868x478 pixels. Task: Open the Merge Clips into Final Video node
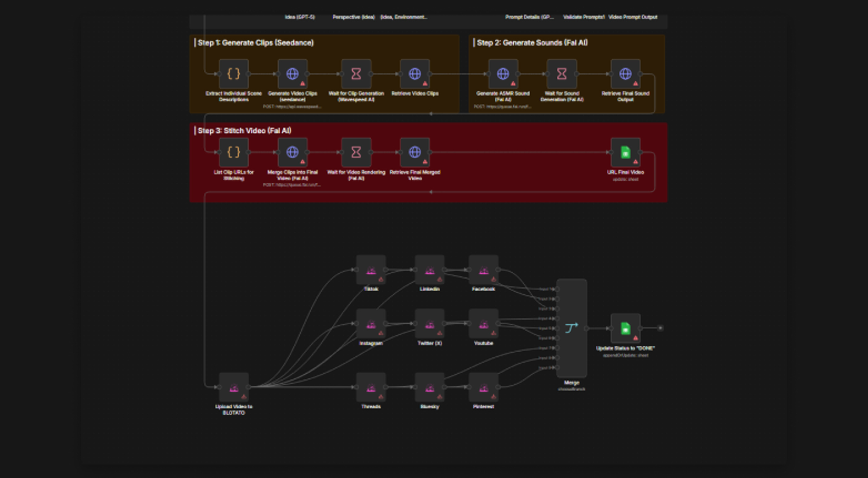pos(292,152)
